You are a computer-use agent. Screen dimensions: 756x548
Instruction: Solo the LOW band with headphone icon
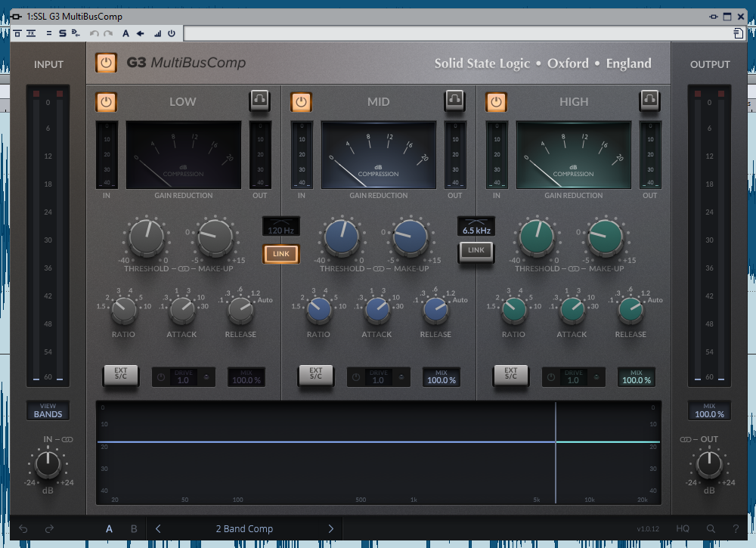point(259,100)
